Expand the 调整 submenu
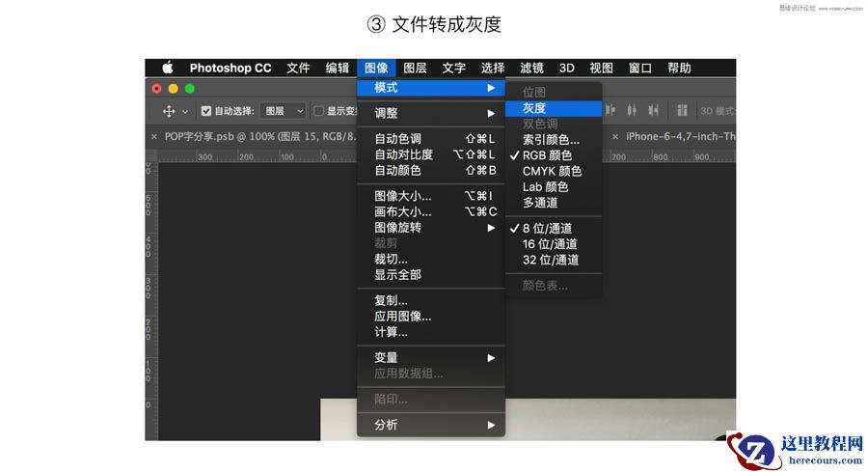This screenshot has height=472, width=868. (431, 113)
